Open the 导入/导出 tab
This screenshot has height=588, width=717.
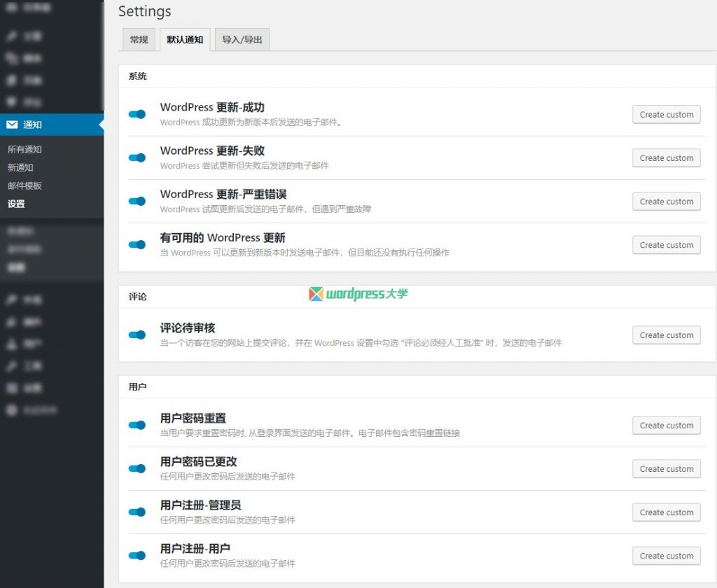[x=242, y=39]
